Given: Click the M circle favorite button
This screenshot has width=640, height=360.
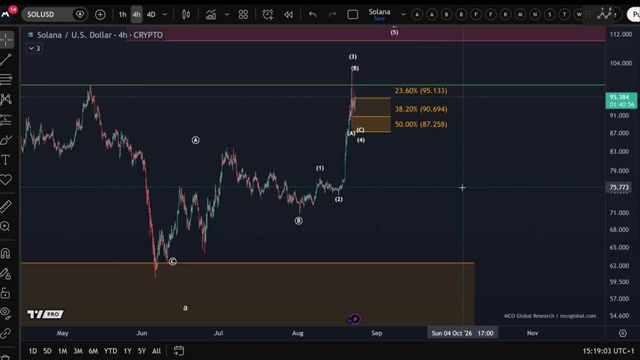Looking at the screenshot, I should coord(520,15).
